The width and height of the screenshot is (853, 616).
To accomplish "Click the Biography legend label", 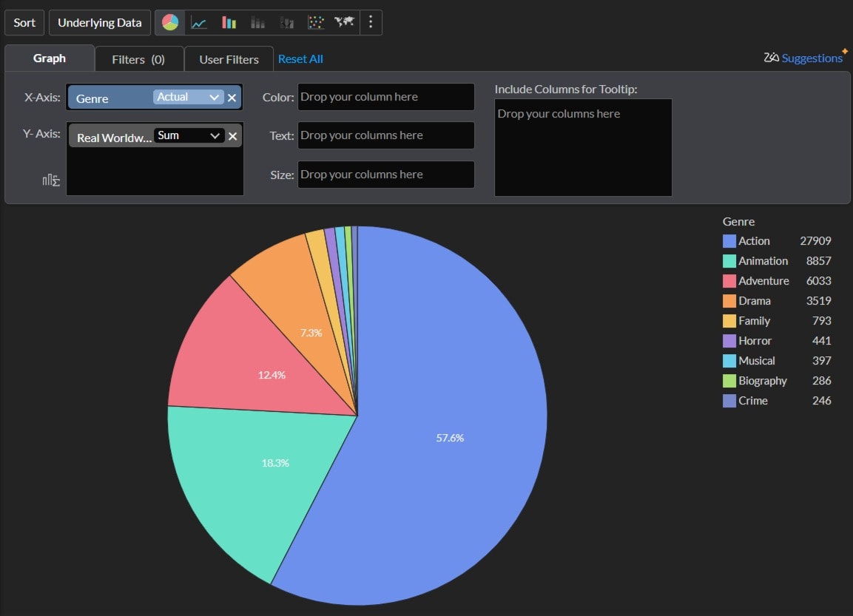I will (x=763, y=381).
